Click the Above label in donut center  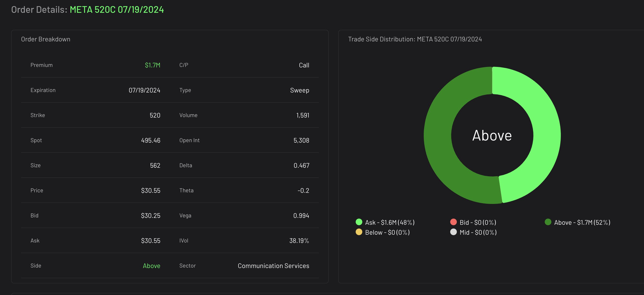[492, 136]
